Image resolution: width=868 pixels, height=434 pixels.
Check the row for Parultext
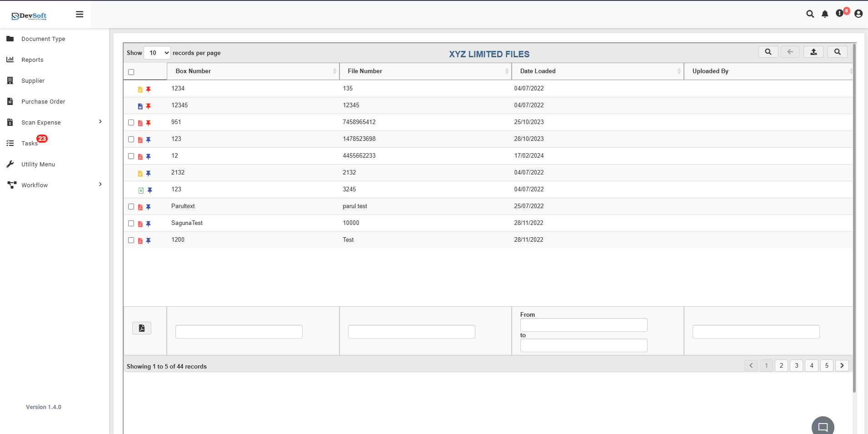131,207
